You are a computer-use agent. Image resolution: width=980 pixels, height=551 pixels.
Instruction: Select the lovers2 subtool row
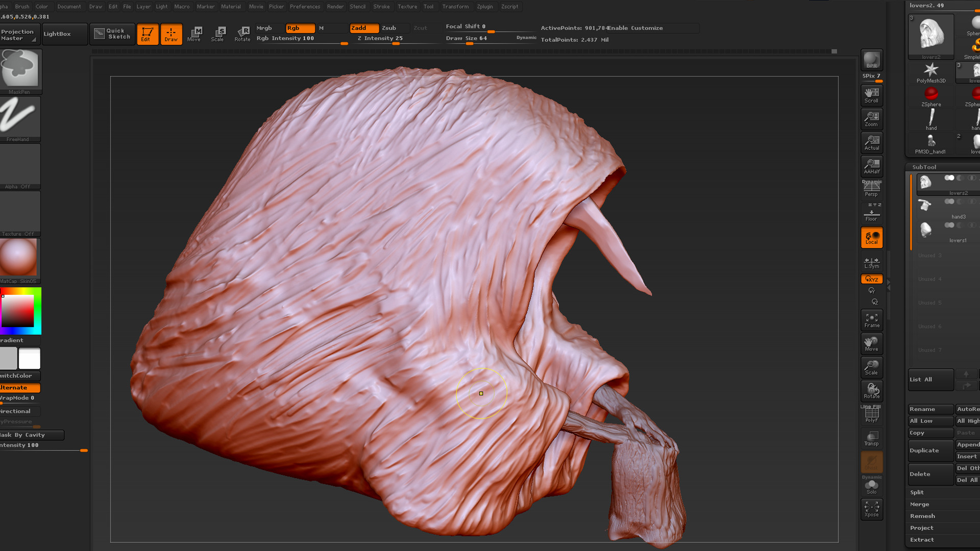948,185
